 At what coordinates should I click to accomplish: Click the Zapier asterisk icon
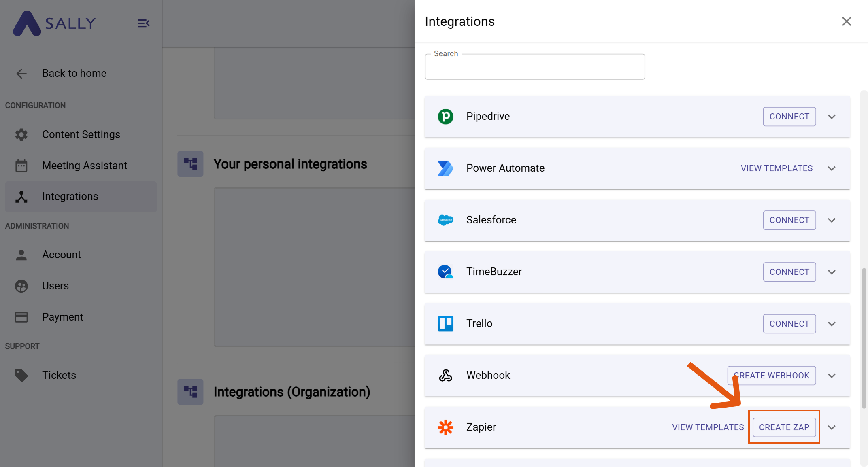[445, 427]
